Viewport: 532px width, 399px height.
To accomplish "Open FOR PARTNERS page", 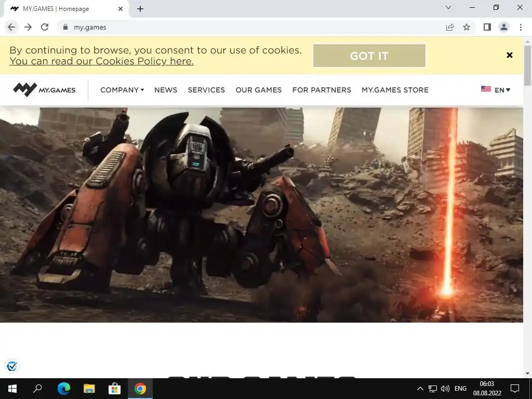I will tap(322, 90).
